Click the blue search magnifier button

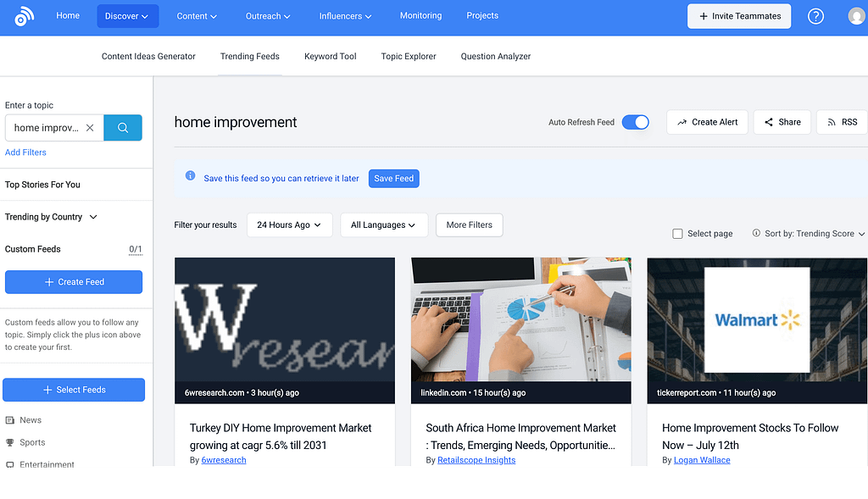click(123, 128)
